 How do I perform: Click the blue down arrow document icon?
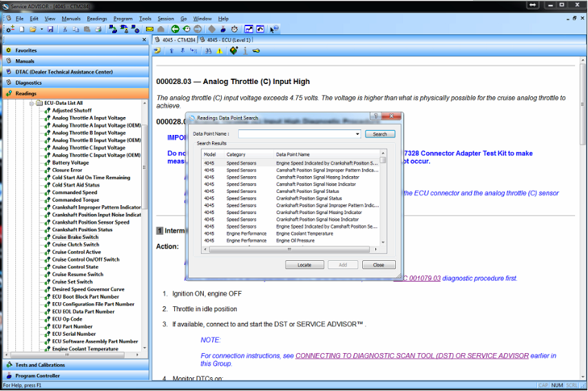[182, 51]
